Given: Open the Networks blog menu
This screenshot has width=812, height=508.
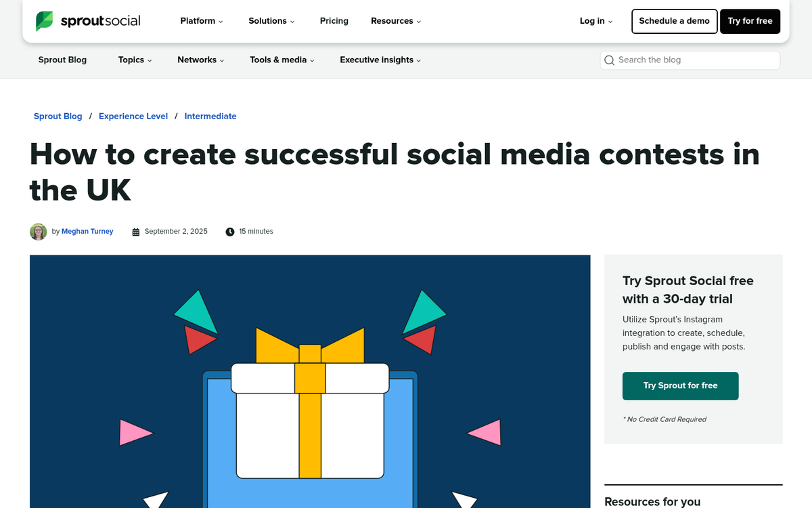Looking at the screenshot, I should 200,60.
